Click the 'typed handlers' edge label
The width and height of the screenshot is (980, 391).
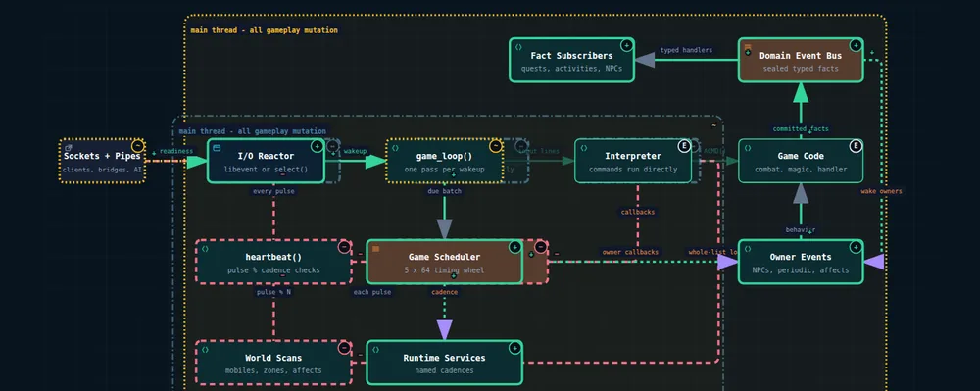click(x=686, y=50)
